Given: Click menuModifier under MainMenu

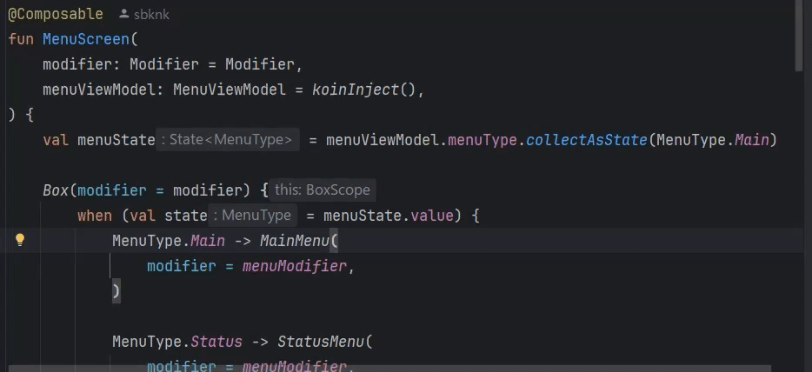Looking at the screenshot, I should [x=294, y=266].
